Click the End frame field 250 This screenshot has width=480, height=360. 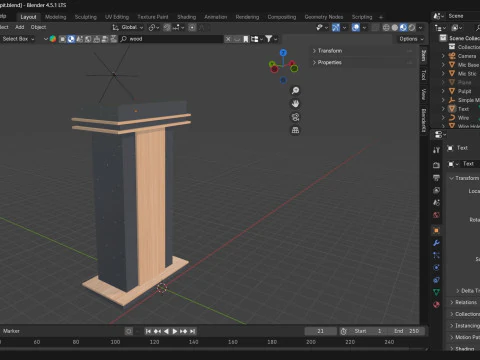[x=407, y=331]
